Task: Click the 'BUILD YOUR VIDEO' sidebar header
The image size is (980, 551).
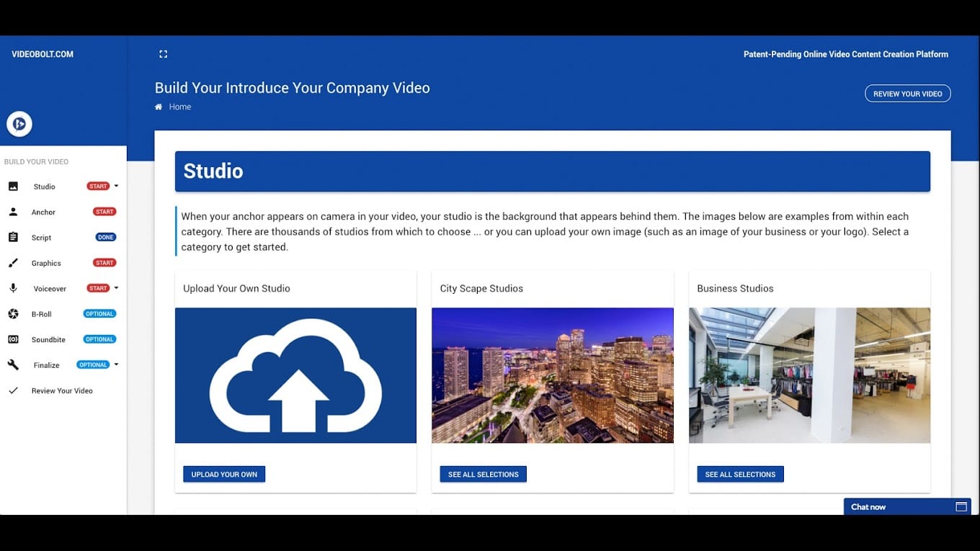Action: [36, 162]
